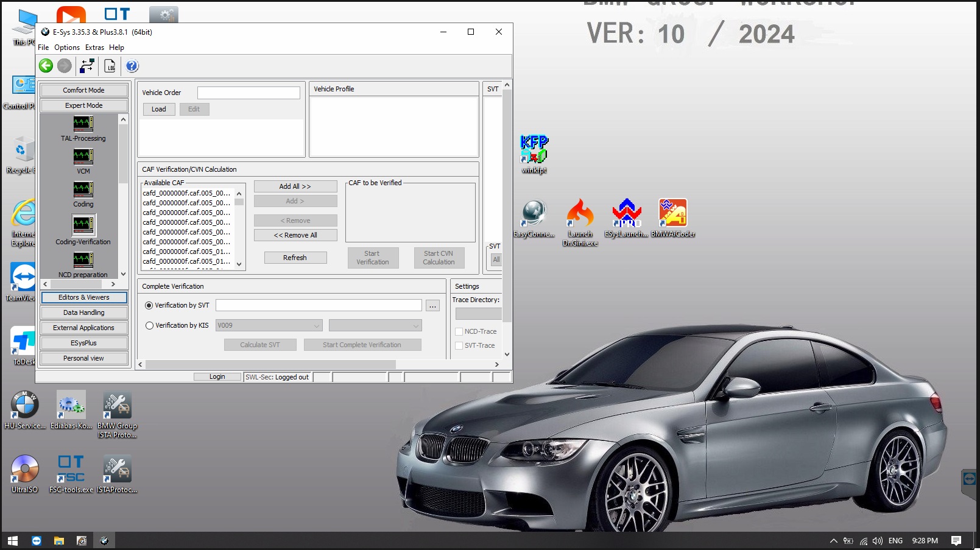Click the ENG language indicator in taskbar
The image size is (980, 550).
point(895,541)
